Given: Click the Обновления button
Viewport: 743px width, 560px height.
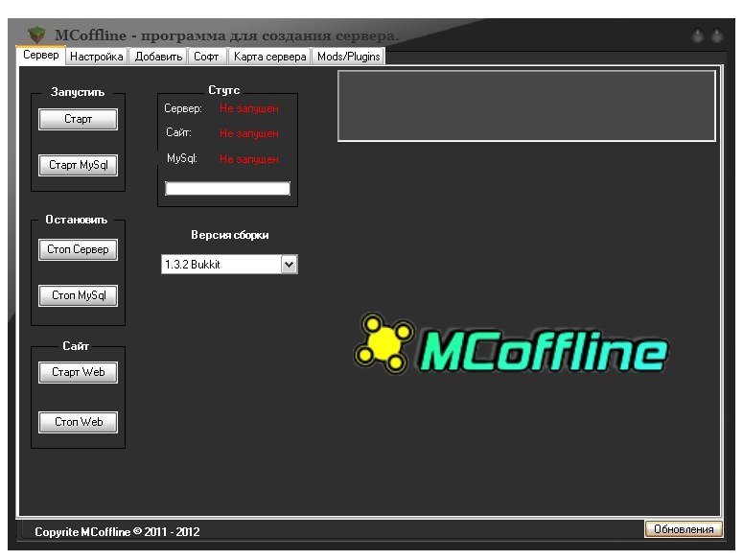Looking at the screenshot, I should [684, 529].
